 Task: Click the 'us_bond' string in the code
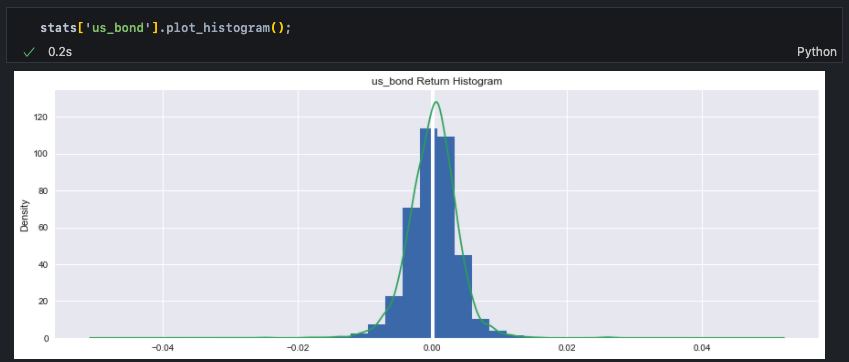118,27
